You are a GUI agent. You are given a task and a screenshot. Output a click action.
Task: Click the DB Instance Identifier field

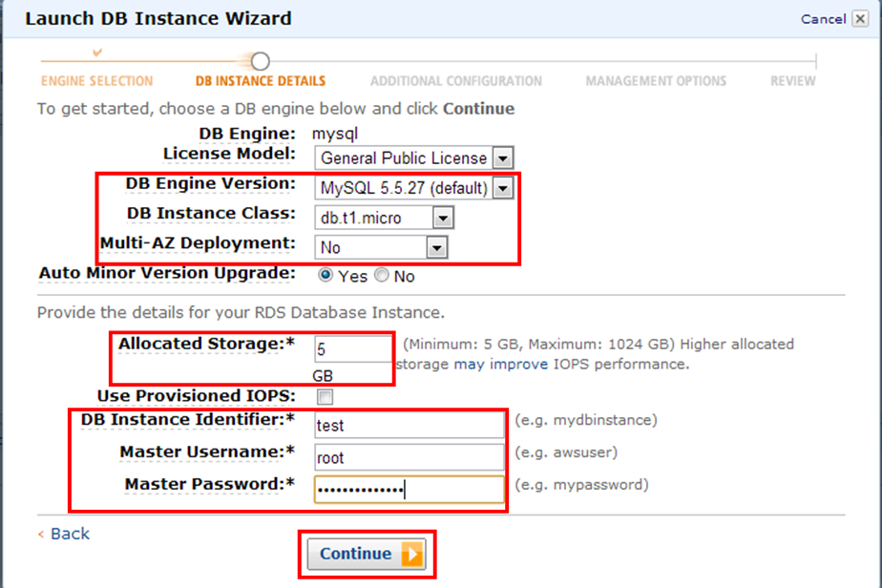point(409,426)
